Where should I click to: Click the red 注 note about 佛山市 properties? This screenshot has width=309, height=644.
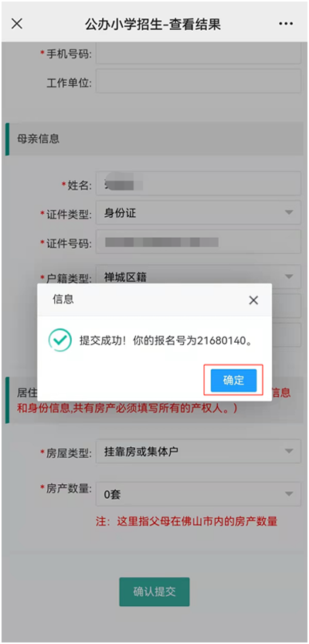point(186,521)
